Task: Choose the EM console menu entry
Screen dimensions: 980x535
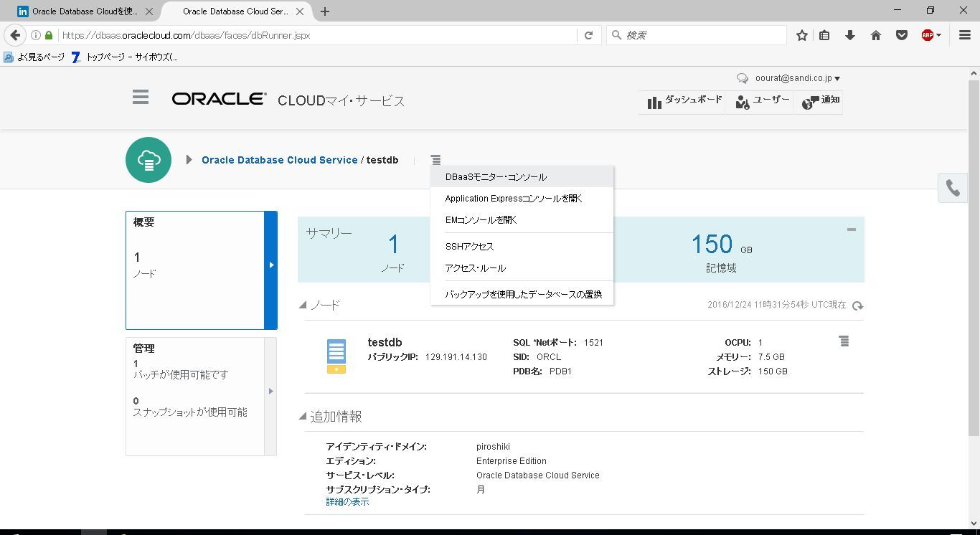Action: point(522,220)
